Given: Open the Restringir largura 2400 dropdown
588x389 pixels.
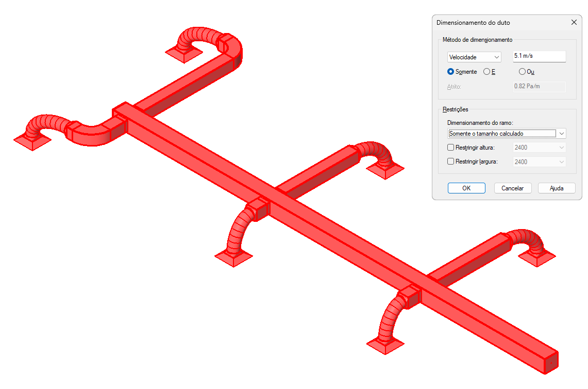Looking at the screenshot, I should click(539, 162).
